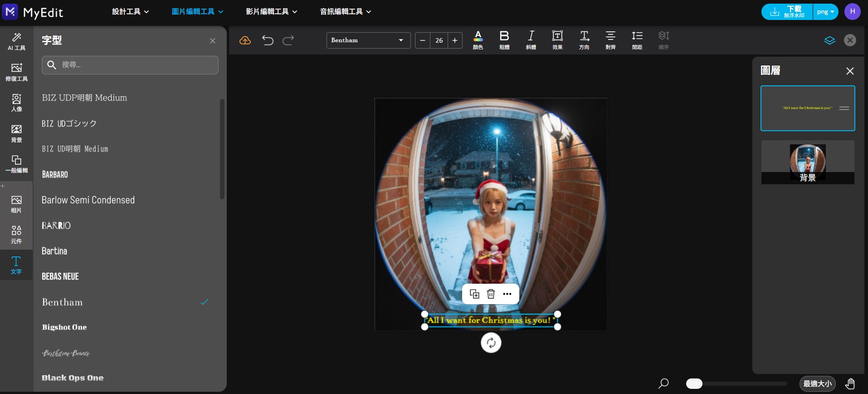Click the 最適大小 fit size button

click(817, 384)
